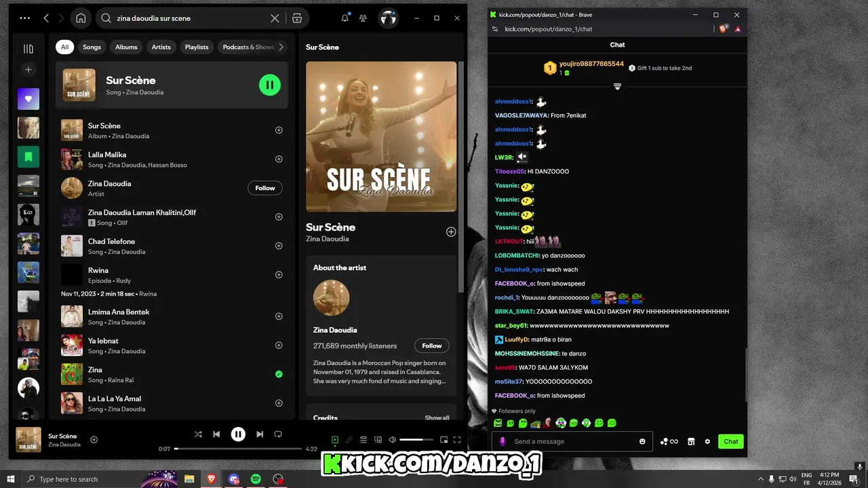Pause playback in bottom player bar
Viewport: 868px width, 488px height.
(x=238, y=434)
